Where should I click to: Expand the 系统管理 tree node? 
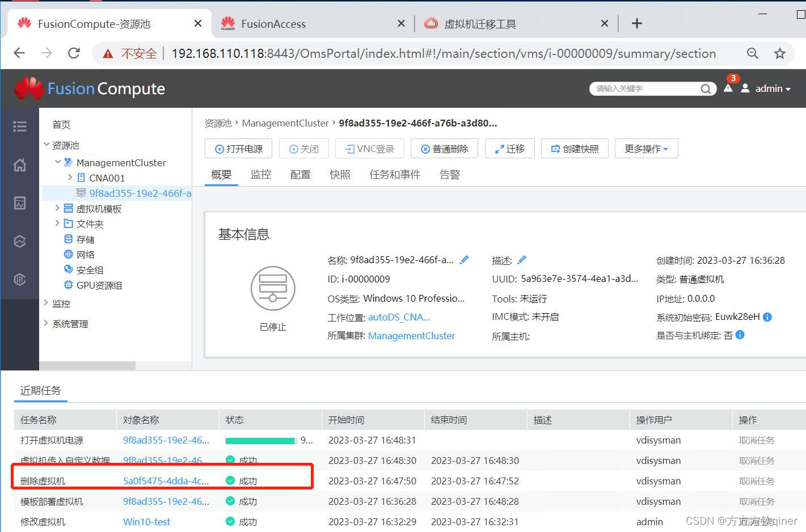tap(46, 323)
